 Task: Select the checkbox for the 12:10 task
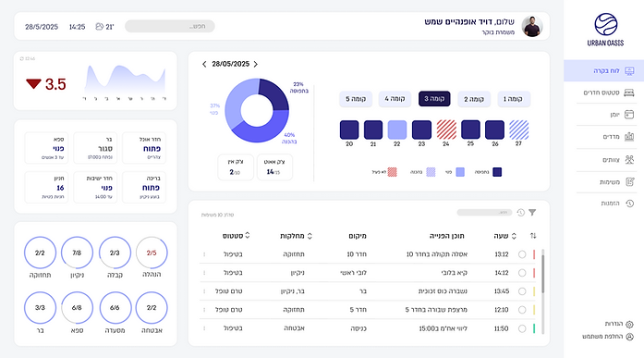pos(522,310)
